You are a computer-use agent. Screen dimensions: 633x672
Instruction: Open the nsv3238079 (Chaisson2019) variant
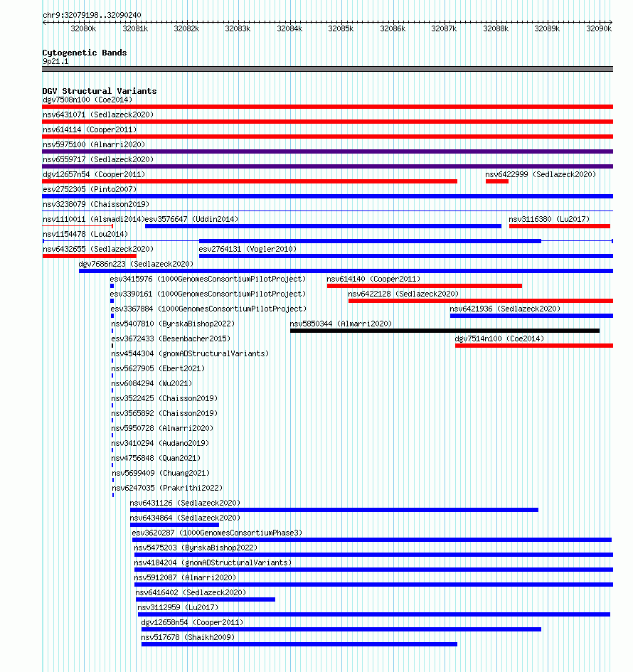(x=96, y=205)
